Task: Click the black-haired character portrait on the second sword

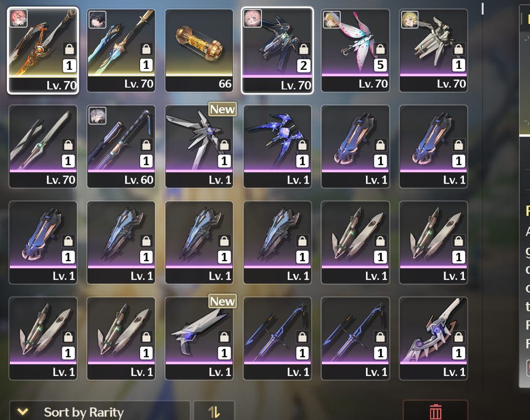Action: click(x=97, y=19)
